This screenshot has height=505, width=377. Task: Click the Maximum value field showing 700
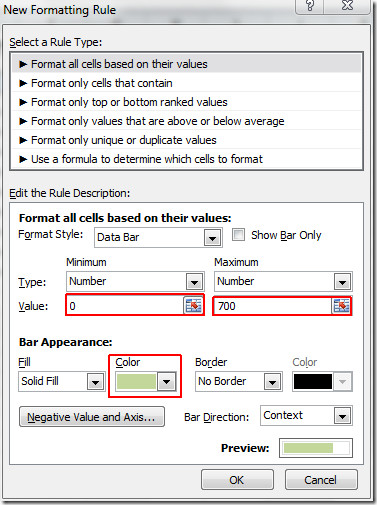pos(273,306)
